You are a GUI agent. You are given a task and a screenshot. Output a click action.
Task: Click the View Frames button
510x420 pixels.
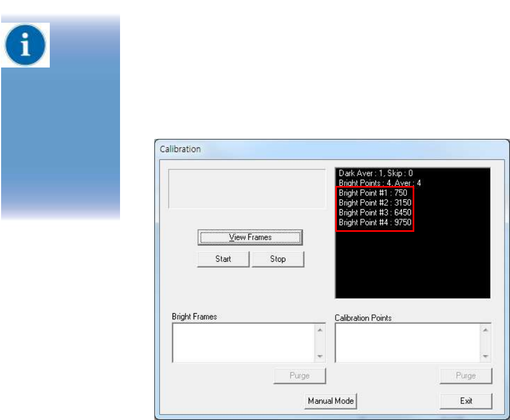click(250, 237)
